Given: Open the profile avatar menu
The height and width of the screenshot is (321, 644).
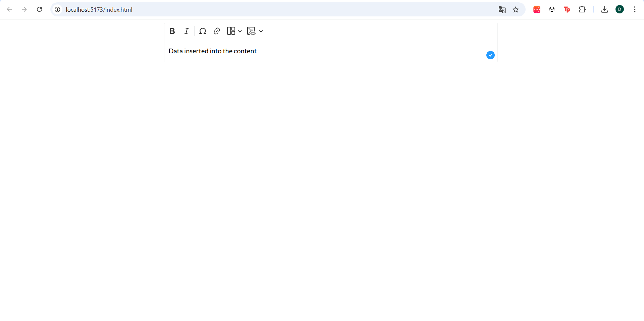Looking at the screenshot, I should tap(620, 9).
